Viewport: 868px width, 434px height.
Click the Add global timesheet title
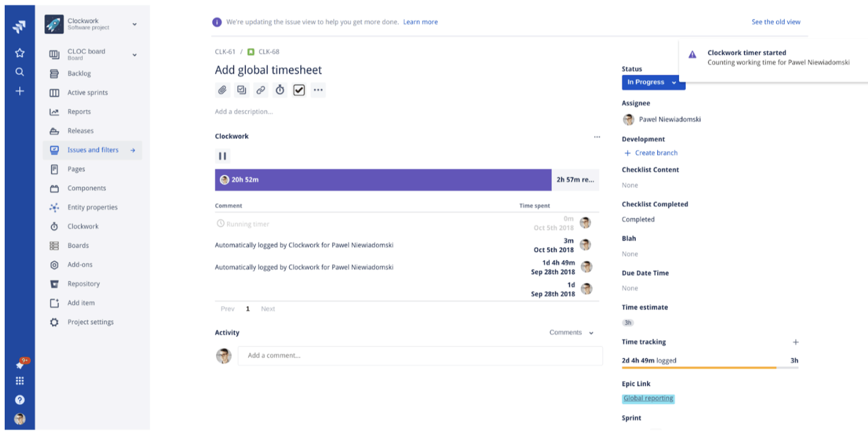pos(268,70)
